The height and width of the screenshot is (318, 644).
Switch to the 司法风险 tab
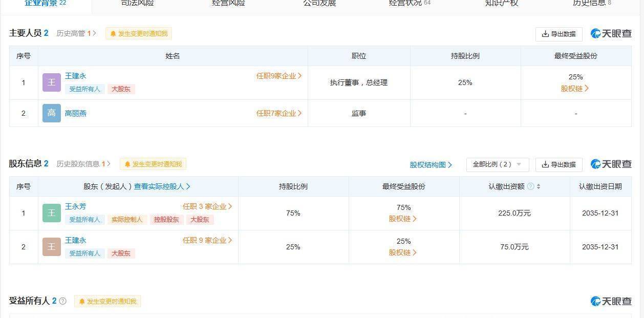click(x=138, y=3)
